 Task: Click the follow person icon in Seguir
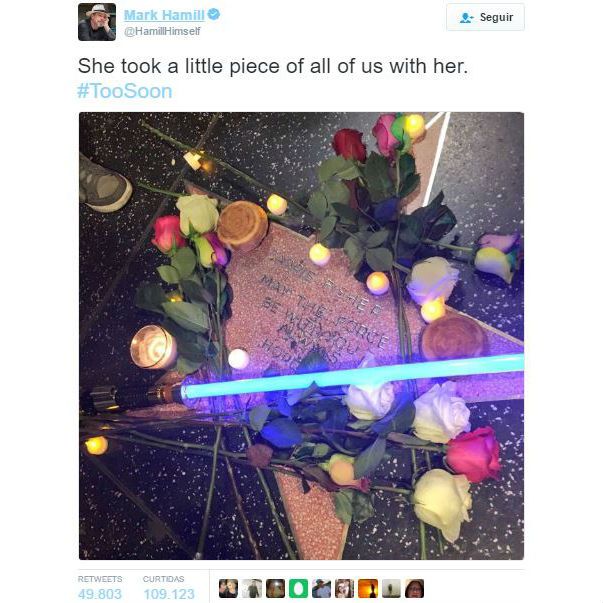pos(467,17)
